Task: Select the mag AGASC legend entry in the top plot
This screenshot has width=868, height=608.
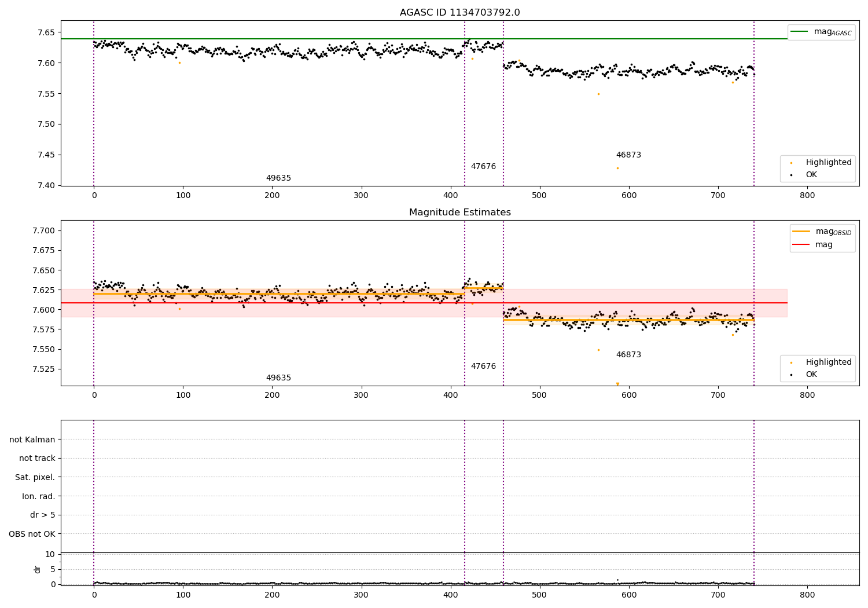Action: pos(821,32)
